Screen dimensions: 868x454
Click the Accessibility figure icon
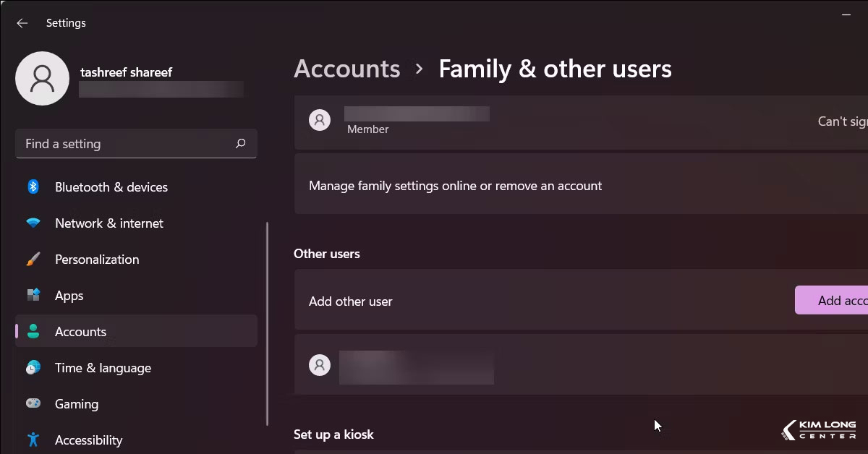(x=33, y=440)
